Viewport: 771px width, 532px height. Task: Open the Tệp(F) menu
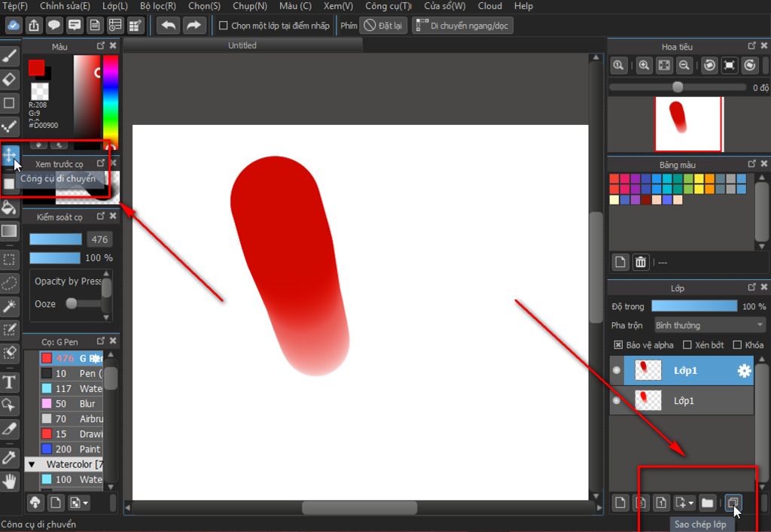[x=15, y=6]
